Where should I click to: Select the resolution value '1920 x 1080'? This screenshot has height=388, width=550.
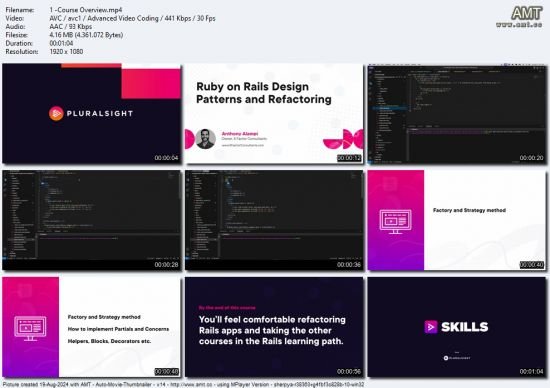pyautogui.click(x=66, y=52)
